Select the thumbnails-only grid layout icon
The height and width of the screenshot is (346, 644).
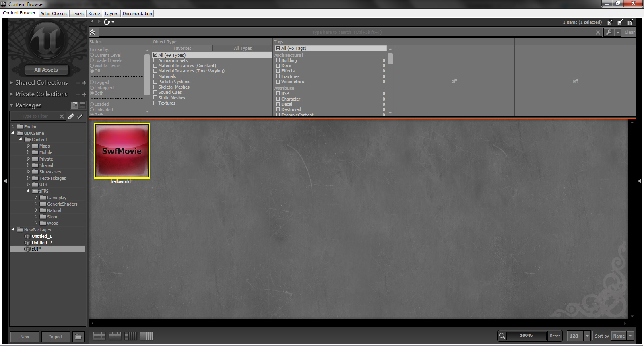pyautogui.click(x=146, y=336)
